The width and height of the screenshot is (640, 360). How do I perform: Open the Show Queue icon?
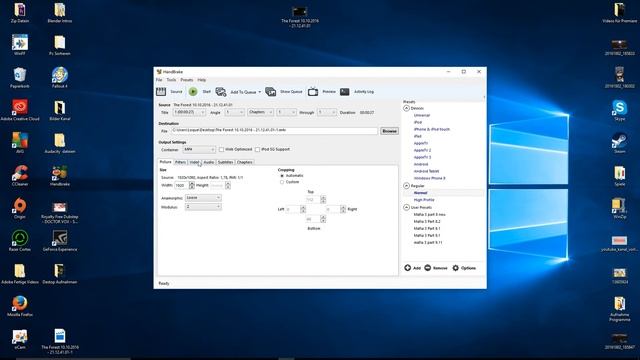point(271,92)
